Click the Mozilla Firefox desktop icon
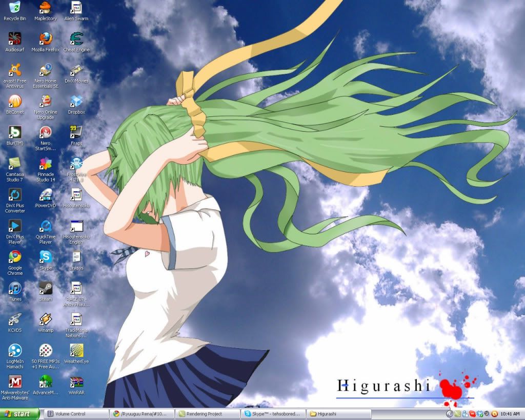This screenshot has height=420, width=525. tap(46, 39)
